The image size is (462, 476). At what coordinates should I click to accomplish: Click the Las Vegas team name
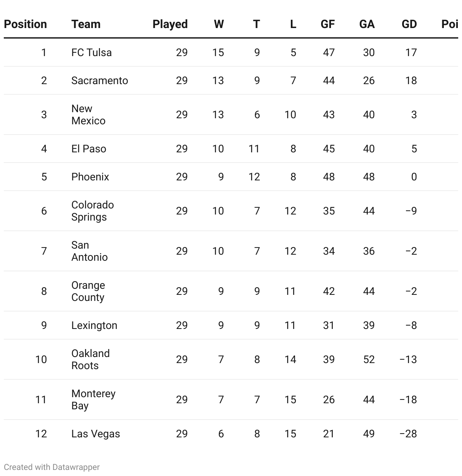click(x=95, y=434)
